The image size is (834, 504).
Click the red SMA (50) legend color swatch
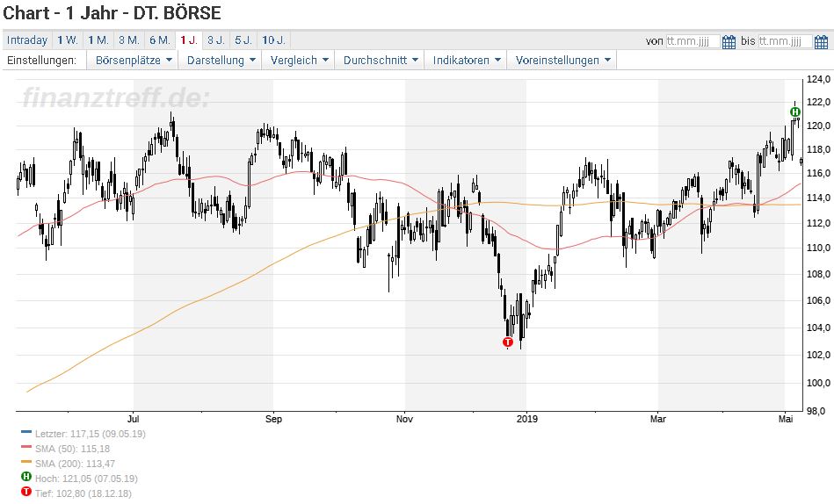click(26, 447)
